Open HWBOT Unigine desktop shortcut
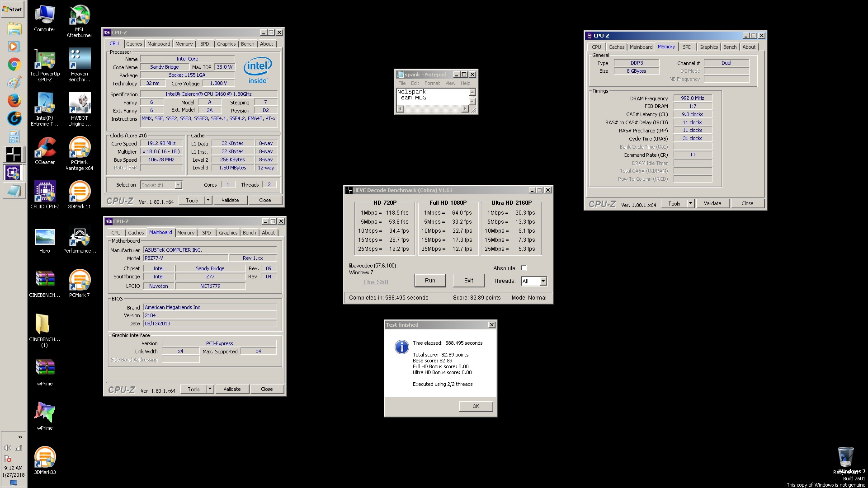Screen dimensions: 868x488 click(79, 109)
